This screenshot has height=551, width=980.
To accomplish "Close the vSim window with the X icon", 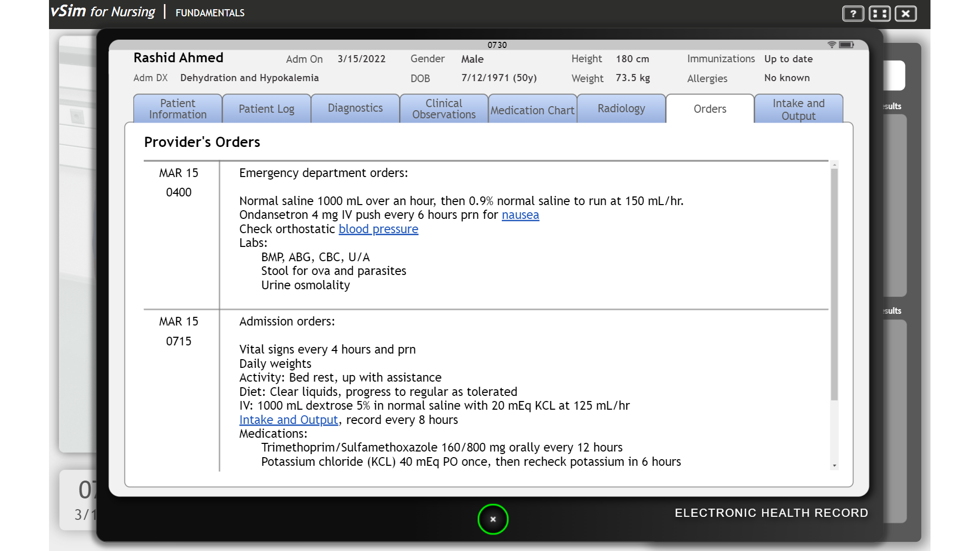I will click(x=906, y=14).
